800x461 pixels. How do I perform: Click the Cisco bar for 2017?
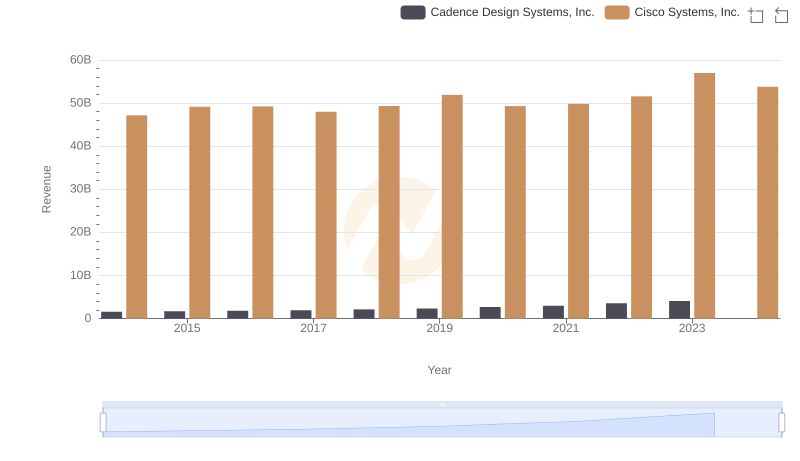pos(326,215)
